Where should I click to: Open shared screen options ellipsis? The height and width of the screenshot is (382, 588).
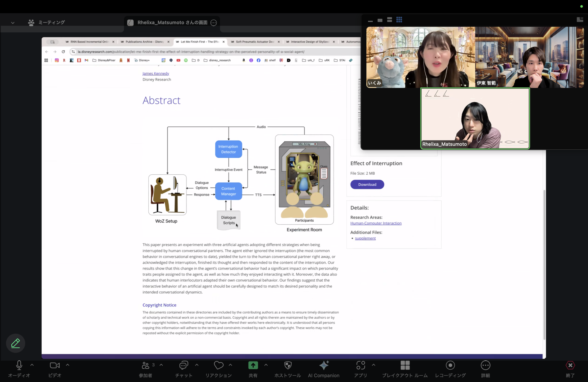(213, 23)
